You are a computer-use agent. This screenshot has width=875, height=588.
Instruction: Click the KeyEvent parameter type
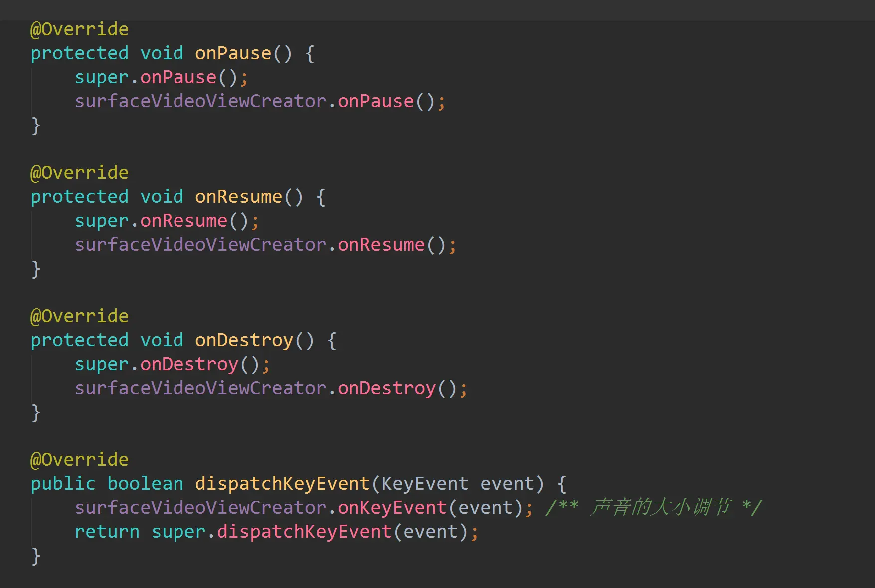(x=425, y=484)
